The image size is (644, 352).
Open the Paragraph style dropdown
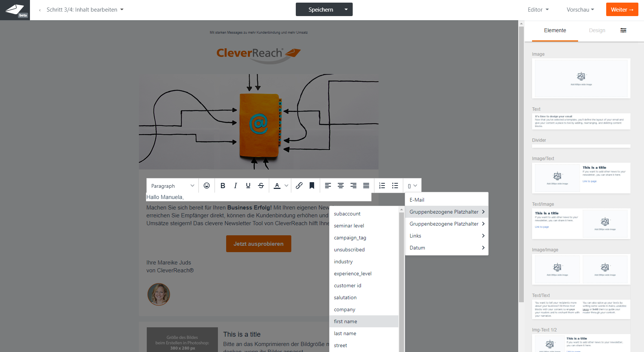coord(173,186)
